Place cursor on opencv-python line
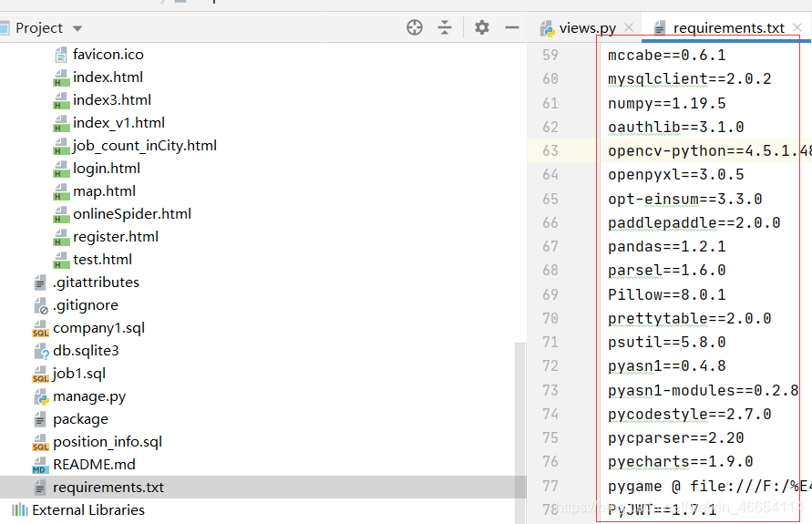 (709, 150)
